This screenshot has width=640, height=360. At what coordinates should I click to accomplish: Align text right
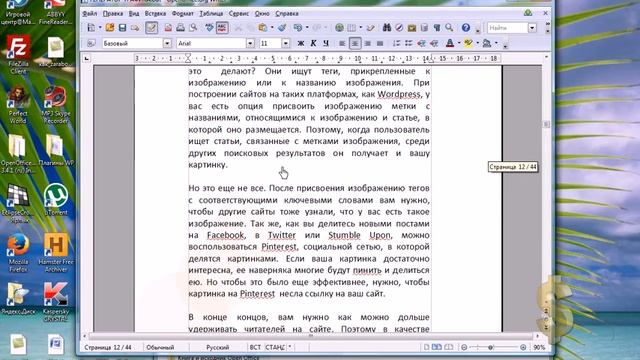[368, 43]
